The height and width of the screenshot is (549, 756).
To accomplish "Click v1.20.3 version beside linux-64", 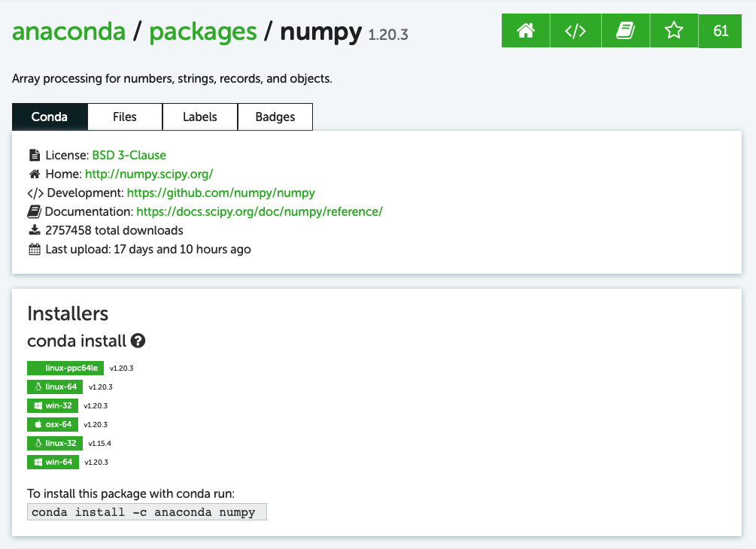I will pyautogui.click(x=101, y=387).
